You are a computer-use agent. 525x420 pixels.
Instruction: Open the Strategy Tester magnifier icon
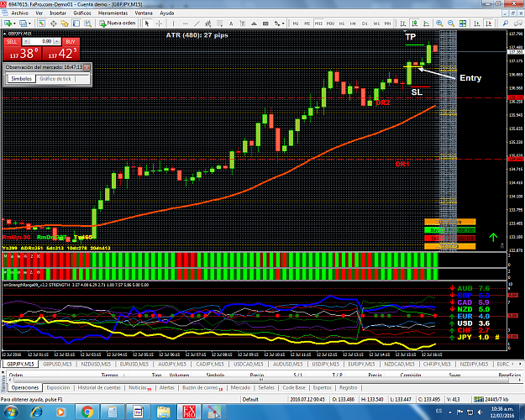tap(87, 24)
